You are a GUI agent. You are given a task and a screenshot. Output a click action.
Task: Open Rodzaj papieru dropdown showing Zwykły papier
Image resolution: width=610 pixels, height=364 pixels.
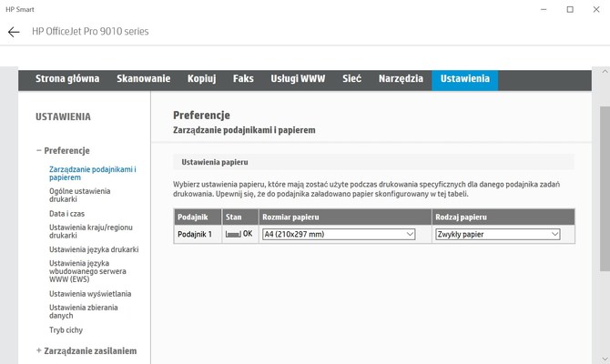498,234
